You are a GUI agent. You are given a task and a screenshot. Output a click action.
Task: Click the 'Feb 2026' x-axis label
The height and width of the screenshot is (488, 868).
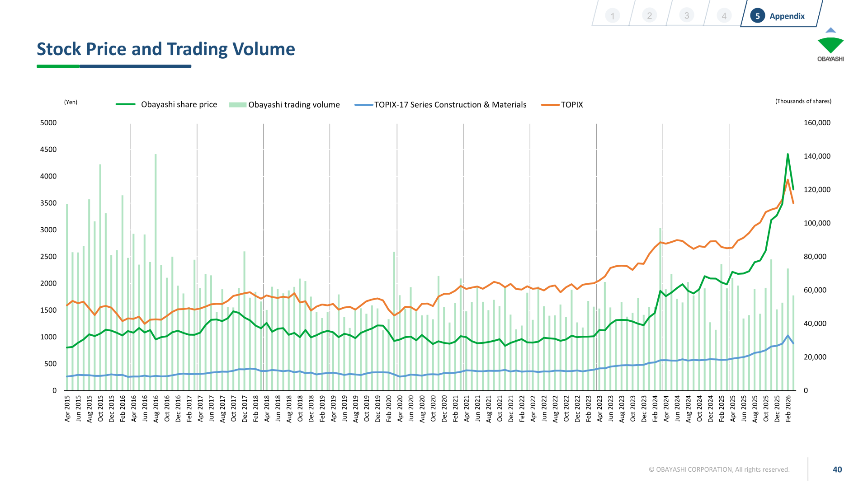coord(788,409)
